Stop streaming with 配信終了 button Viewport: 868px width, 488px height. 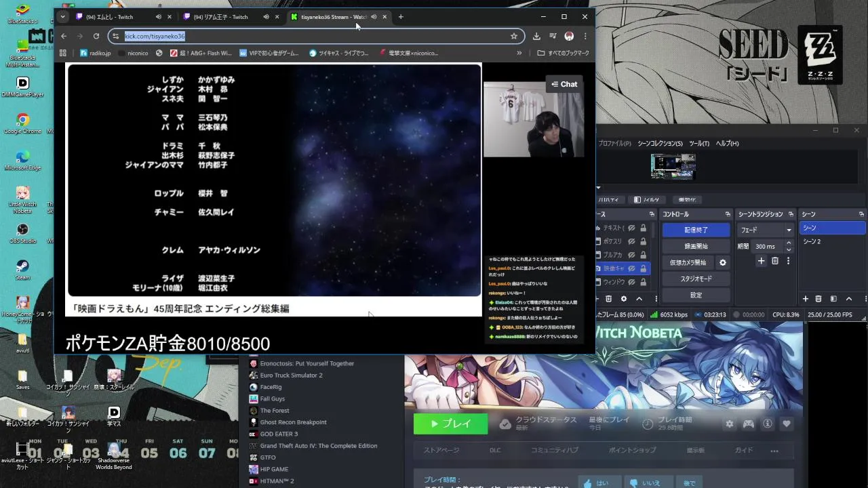pos(696,230)
